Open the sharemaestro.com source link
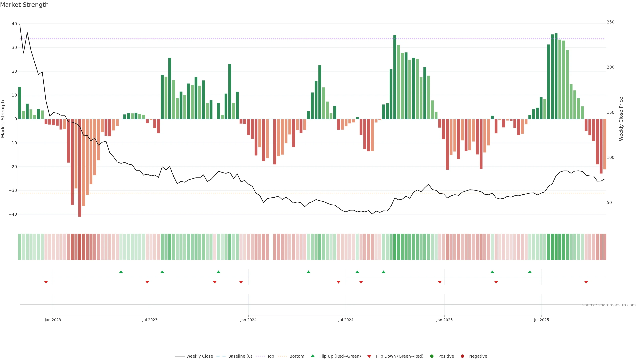The width and height of the screenshot is (644, 362). [609, 305]
